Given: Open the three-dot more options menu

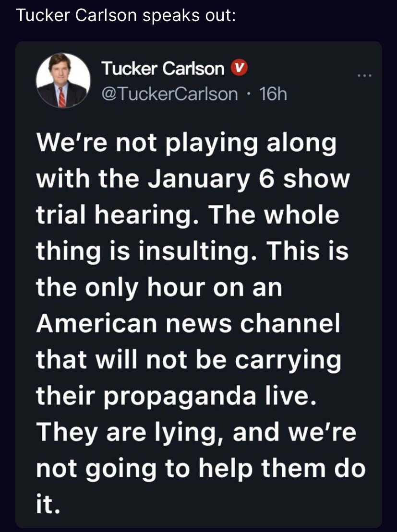Looking at the screenshot, I should click(x=364, y=76).
